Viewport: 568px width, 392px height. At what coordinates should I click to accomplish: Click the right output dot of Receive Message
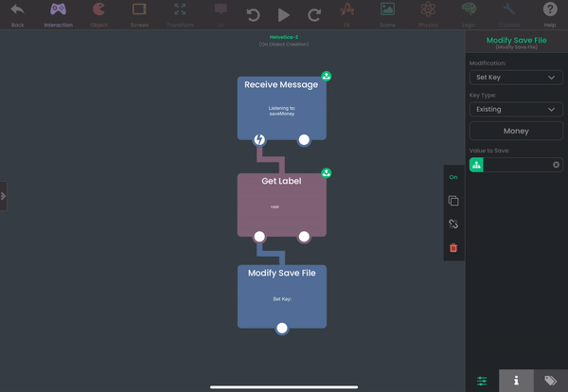tap(304, 139)
